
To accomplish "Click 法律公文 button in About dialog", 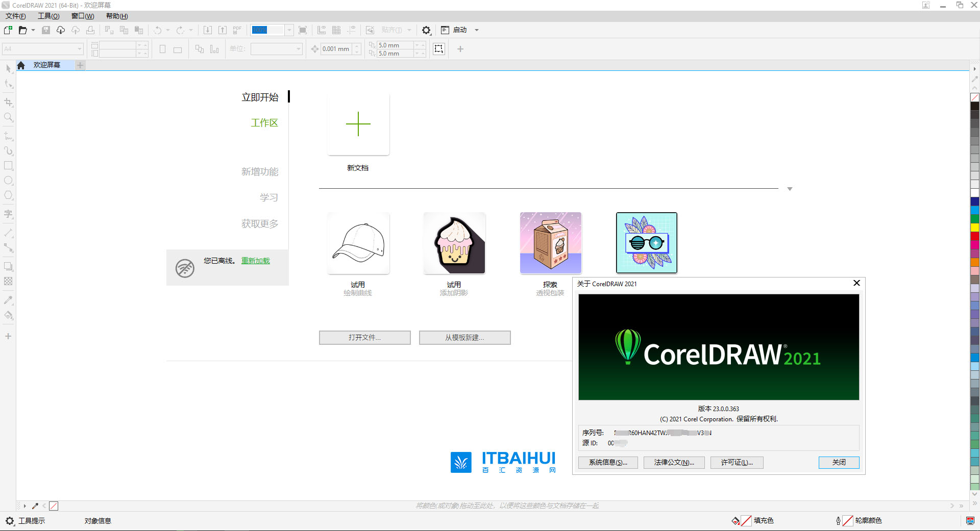I will point(674,463).
